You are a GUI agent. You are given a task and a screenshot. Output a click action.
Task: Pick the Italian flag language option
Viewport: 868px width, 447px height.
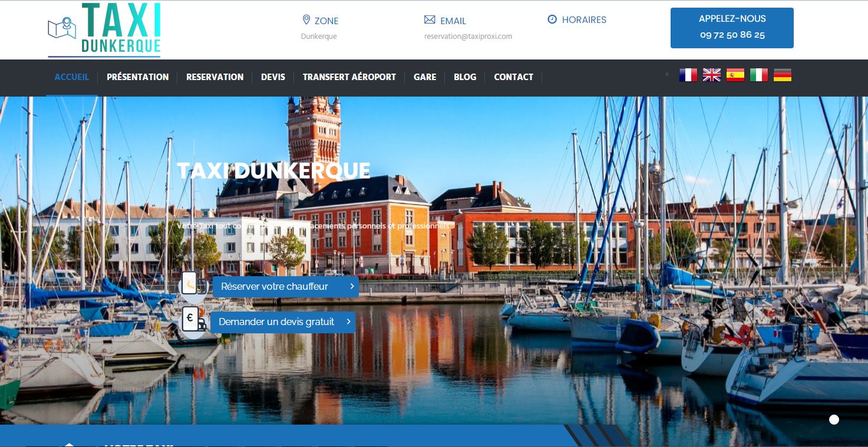point(758,75)
